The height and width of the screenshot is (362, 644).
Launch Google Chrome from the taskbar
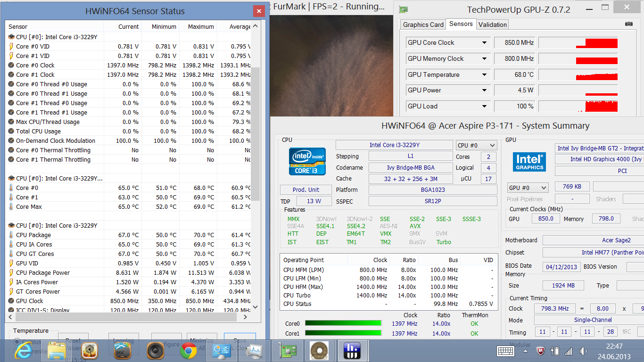click(188, 350)
